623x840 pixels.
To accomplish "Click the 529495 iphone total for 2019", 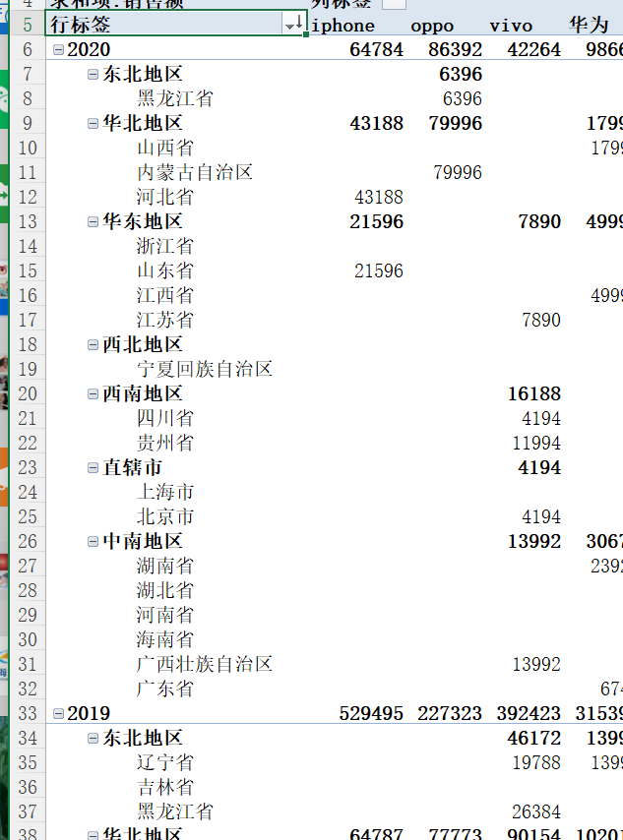I will 371,713.
